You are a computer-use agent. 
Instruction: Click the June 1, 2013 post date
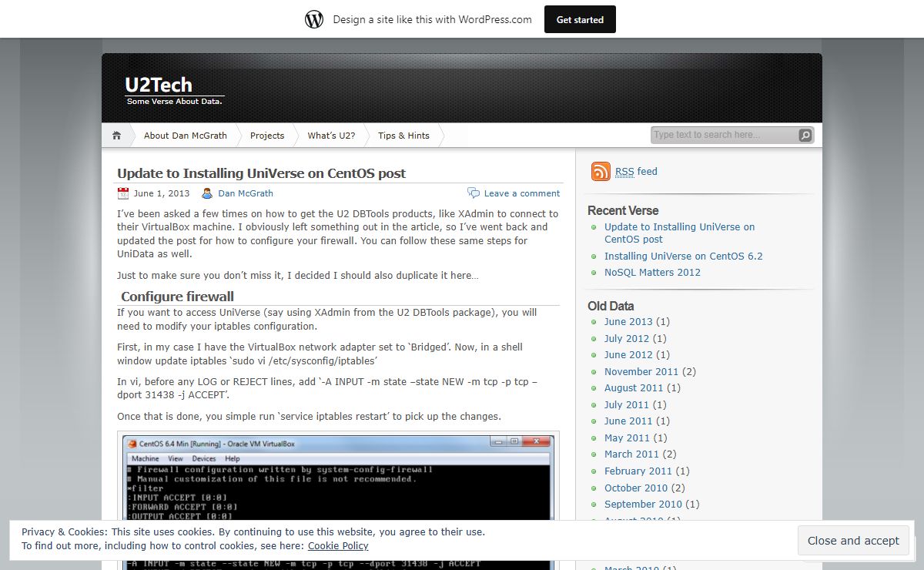162,193
